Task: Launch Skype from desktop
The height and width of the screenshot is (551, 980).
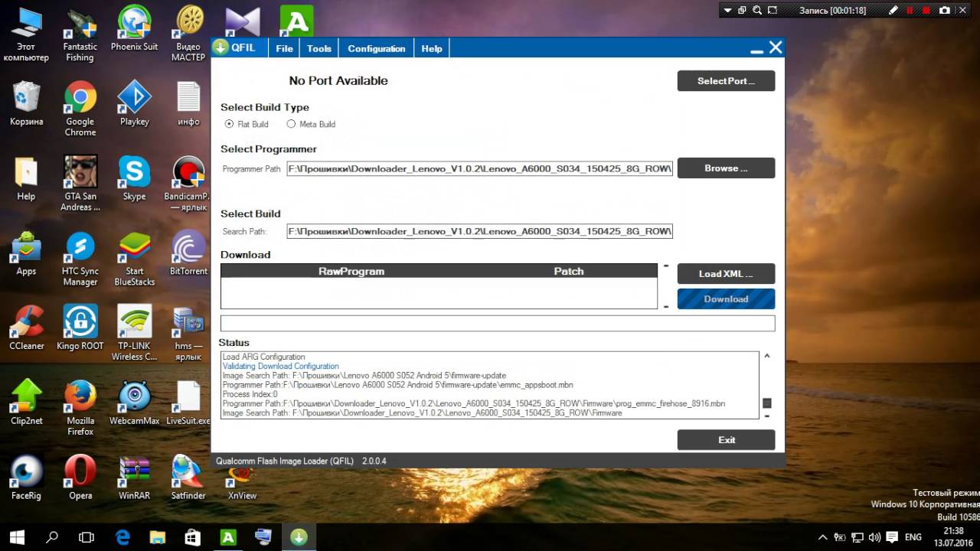Action: [x=134, y=180]
